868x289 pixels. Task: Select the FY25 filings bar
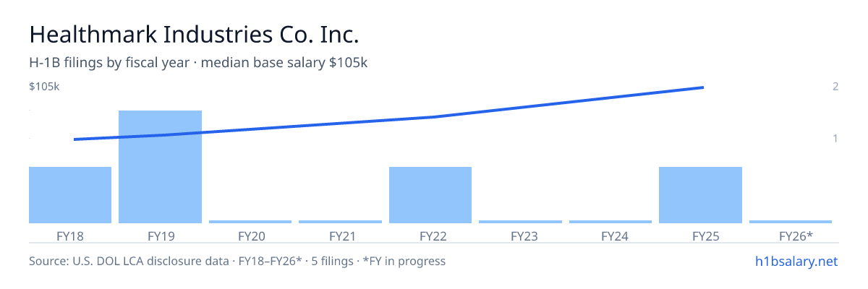(700, 195)
